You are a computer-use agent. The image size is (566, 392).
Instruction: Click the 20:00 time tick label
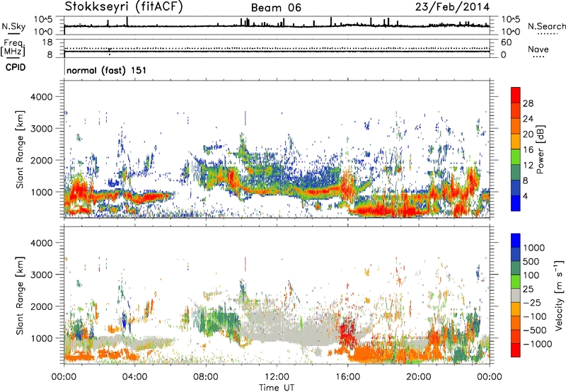[418, 377]
